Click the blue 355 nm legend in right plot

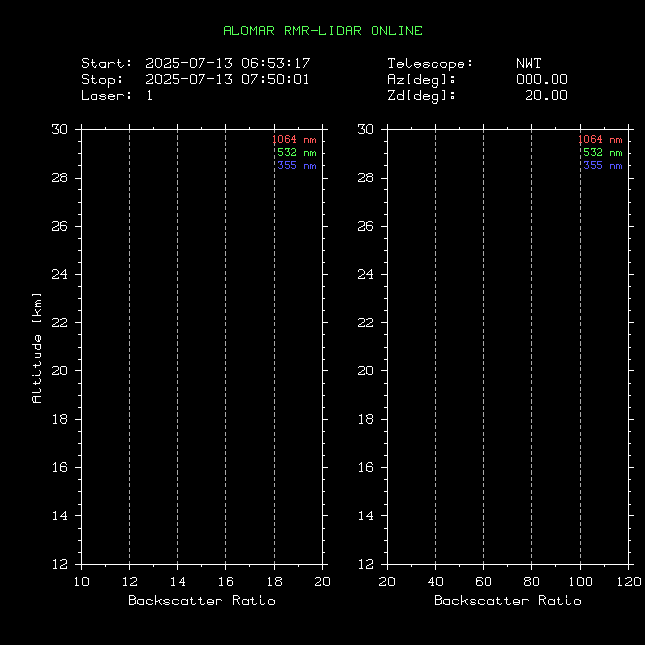click(603, 165)
